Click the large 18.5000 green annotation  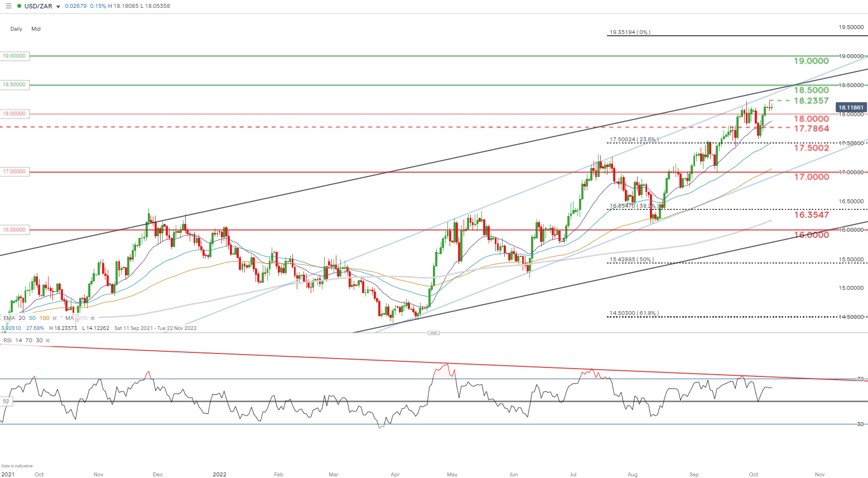(x=811, y=90)
